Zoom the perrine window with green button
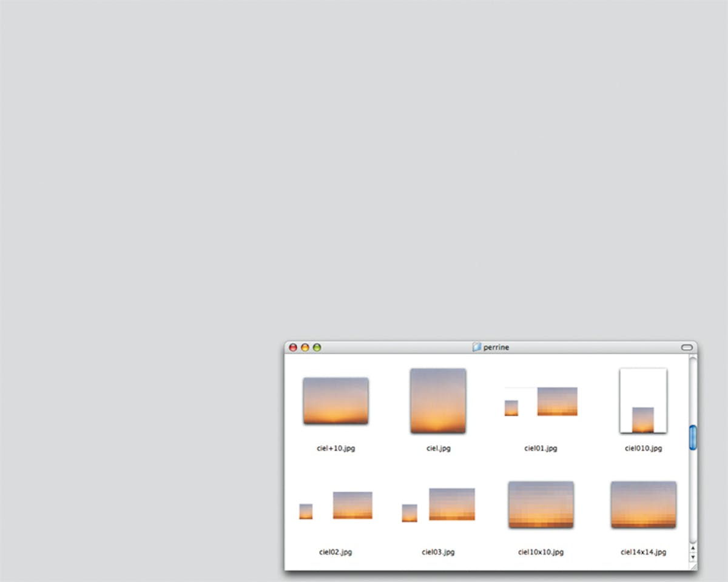This screenshot has height=582, width=728. click(x=317, y=347)
